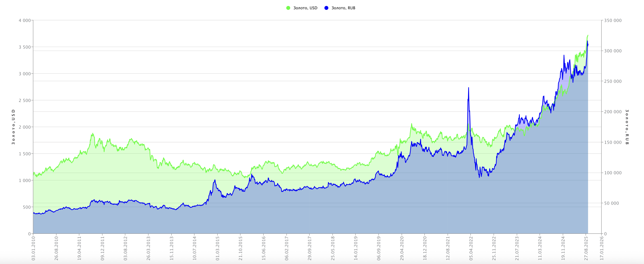
Task: Toggle the Золото, RUB series legend label
Action: (x=343, y=8)
